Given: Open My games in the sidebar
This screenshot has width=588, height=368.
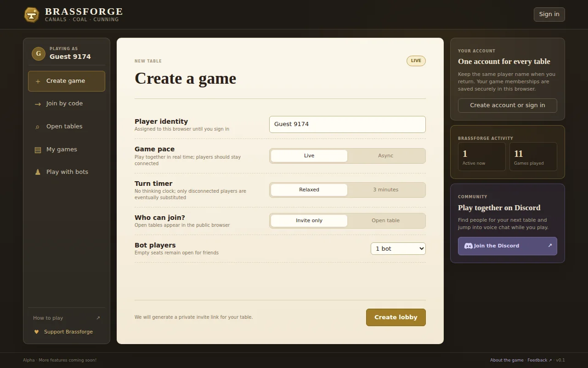Looking at the screenshot, I should pos(67,149).
